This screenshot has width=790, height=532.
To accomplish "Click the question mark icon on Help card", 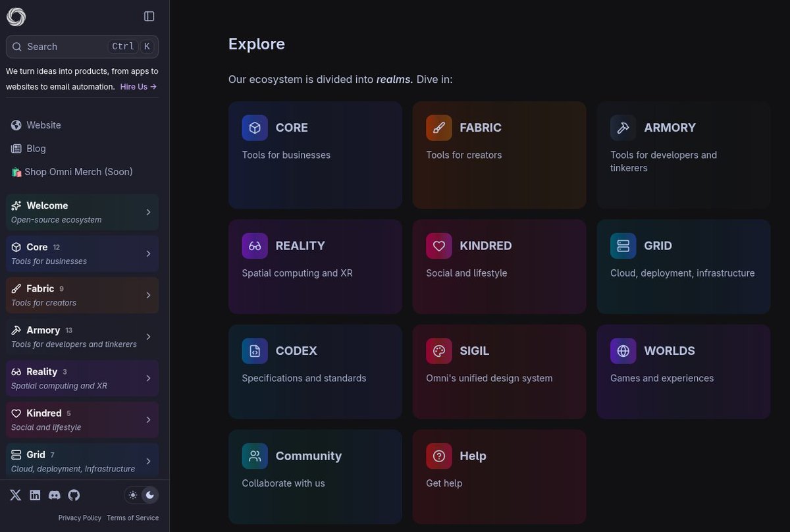I will click(439, 456).
